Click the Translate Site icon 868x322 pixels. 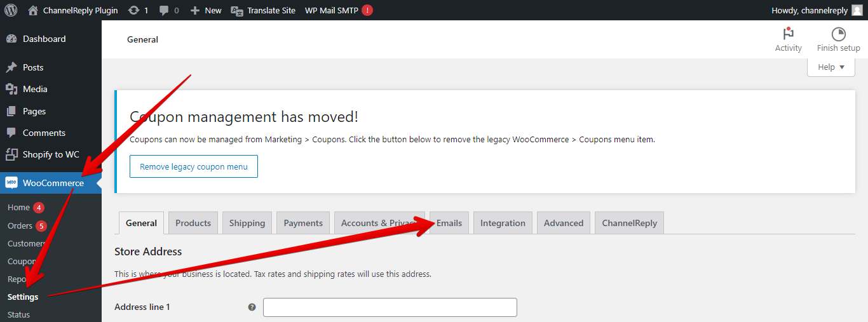coord(237,10)
